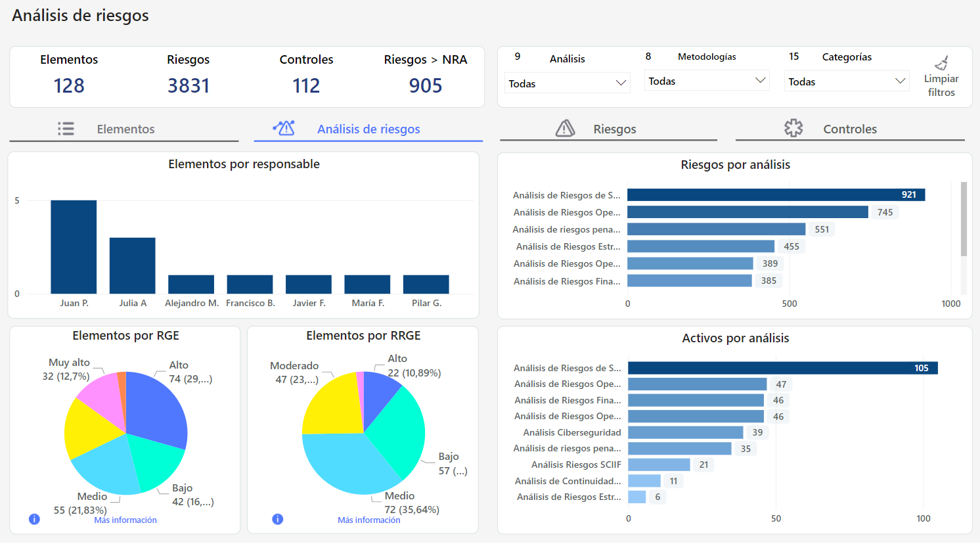
Task: Click the Elementos list icon
Action: 66,129
